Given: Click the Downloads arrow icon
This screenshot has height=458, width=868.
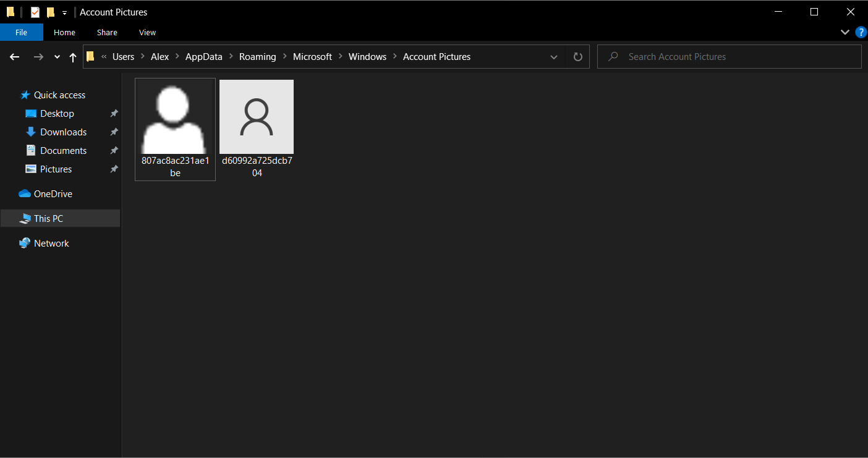Looking at the screenshot, I should pyautogui.click(x=31, y=132).
